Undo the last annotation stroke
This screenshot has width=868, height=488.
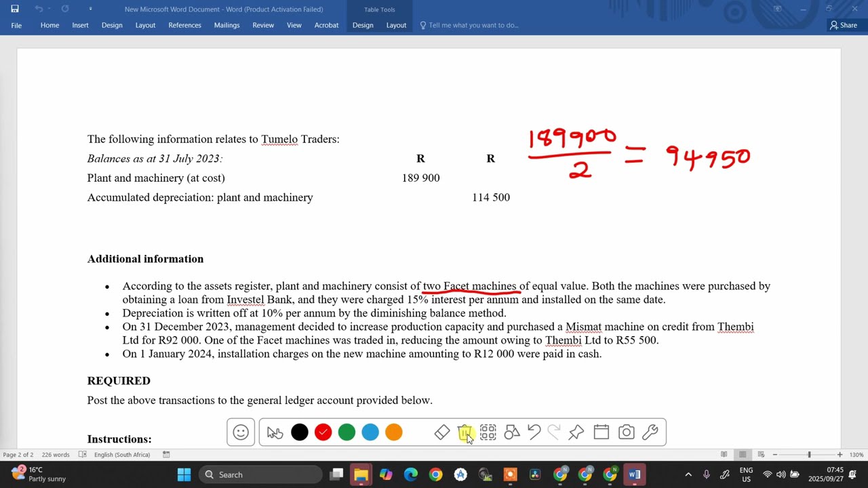coord(534,432)
